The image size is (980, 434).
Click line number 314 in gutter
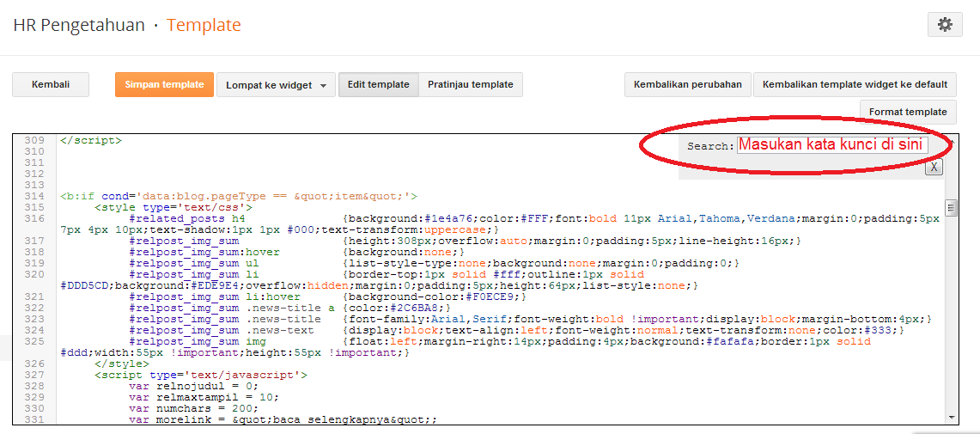coord(33,196)
